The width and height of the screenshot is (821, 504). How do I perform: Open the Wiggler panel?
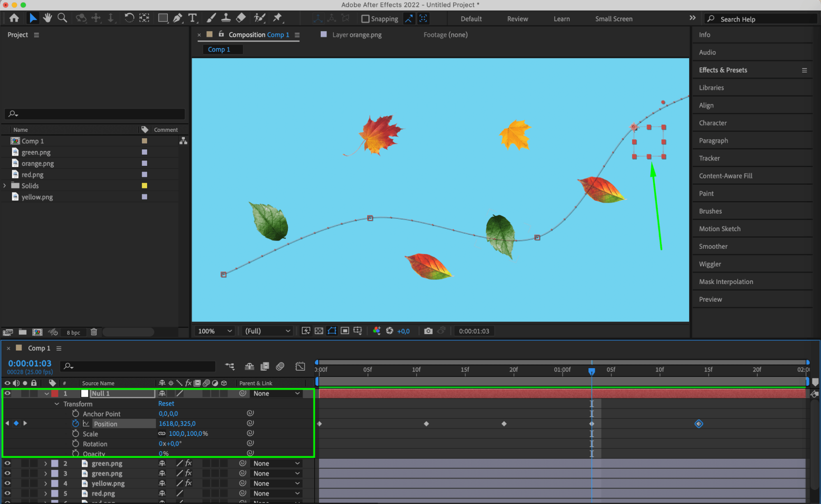710,264
